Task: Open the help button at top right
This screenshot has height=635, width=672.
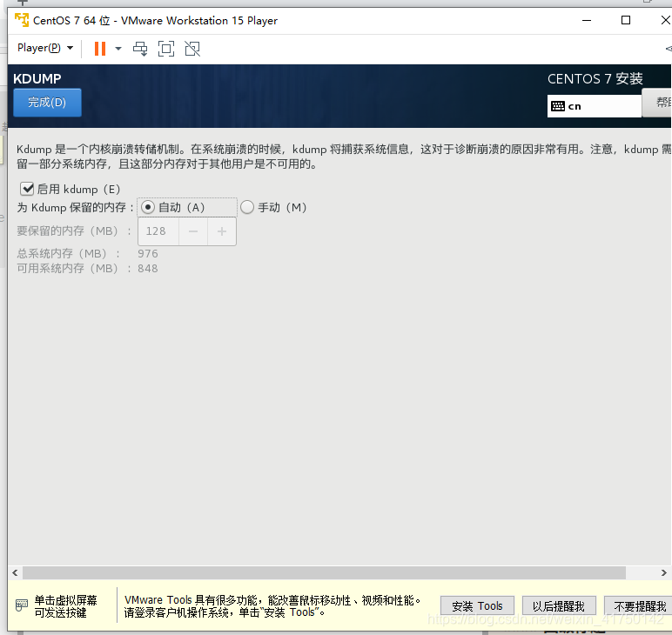Action: click(657, 103)
